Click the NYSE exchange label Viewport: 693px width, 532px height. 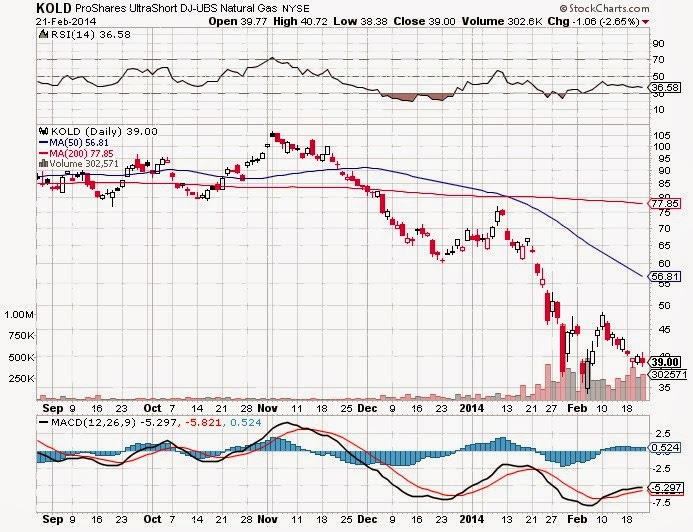[296, 8]
